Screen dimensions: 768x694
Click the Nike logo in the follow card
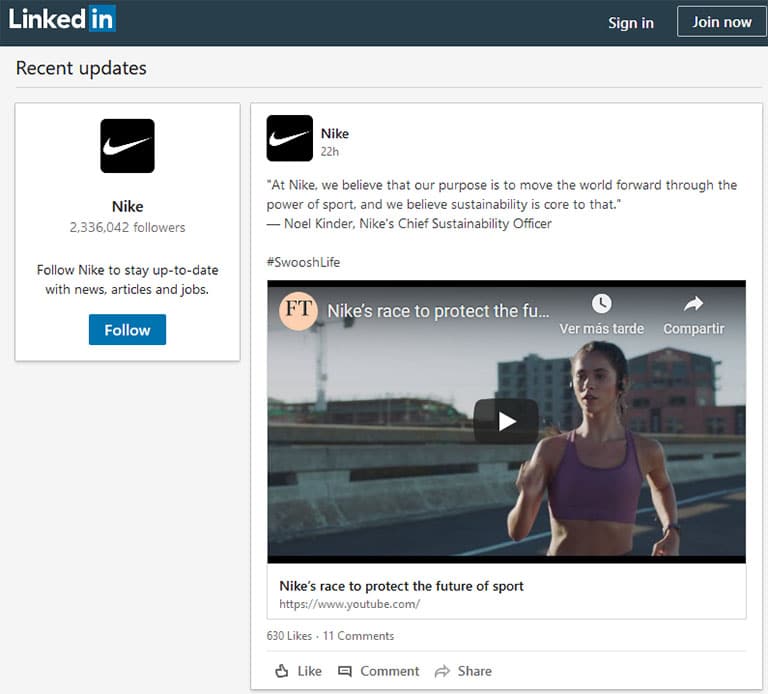tap(127, 146)
